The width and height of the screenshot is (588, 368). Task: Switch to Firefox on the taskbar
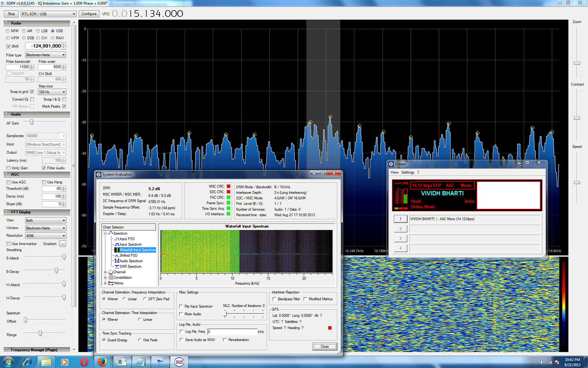coord(103,362)
